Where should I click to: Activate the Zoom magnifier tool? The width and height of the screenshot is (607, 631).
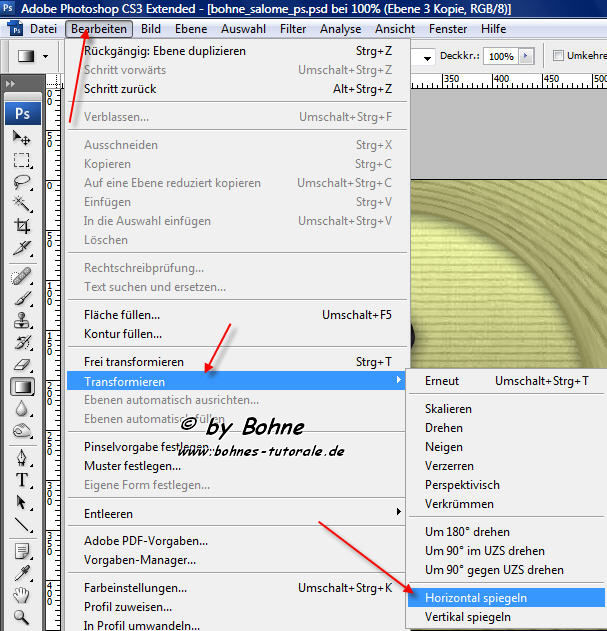tap(22, 617)
